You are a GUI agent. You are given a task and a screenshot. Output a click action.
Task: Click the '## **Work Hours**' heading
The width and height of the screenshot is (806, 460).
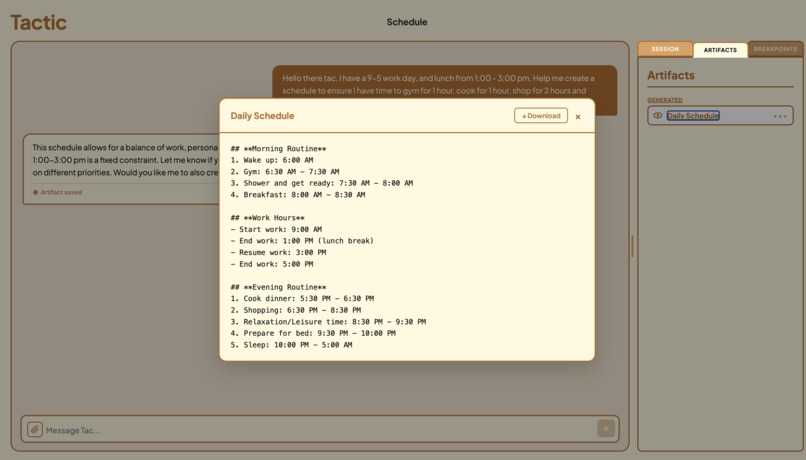pyautogui.click(x=267, y=218)
